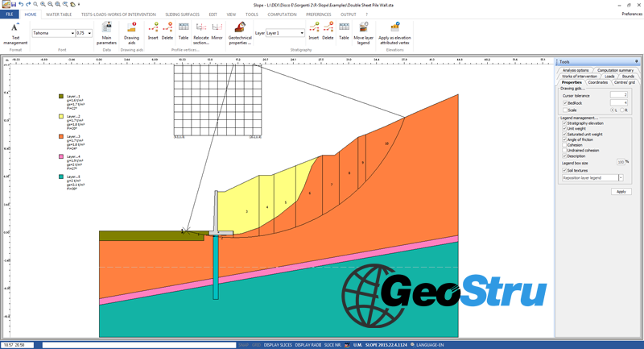Enable the Scale checkbox
644x349 pixels.
(565, 110)
